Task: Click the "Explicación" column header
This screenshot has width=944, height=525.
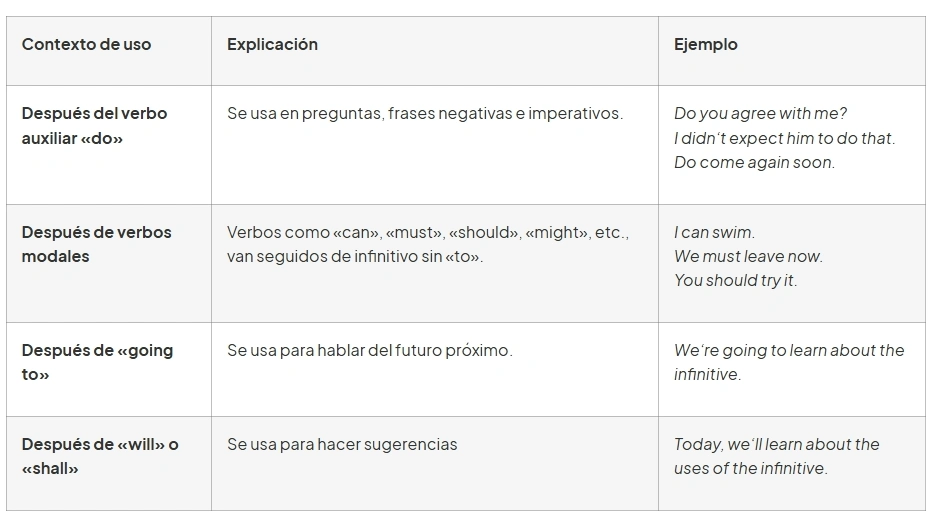Action: [x=272, y=45]
